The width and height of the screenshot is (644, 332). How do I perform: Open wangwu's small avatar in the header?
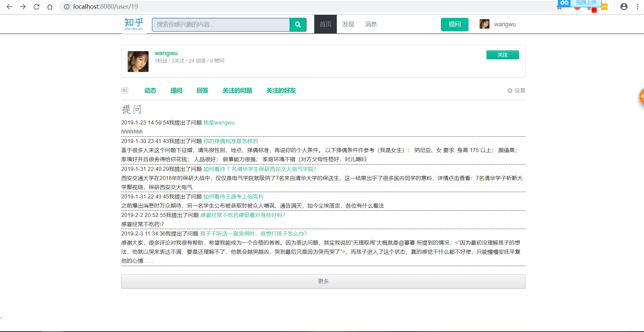pos(484,24)
